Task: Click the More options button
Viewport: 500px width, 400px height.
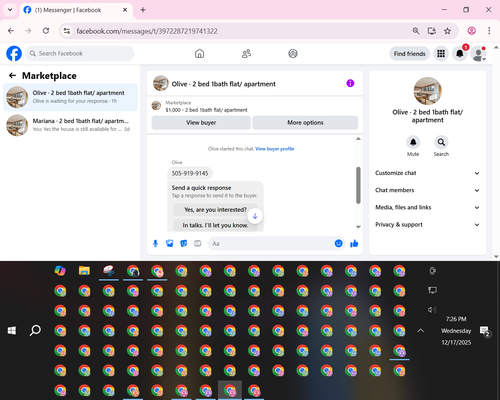Action: [x=305, y=123]
